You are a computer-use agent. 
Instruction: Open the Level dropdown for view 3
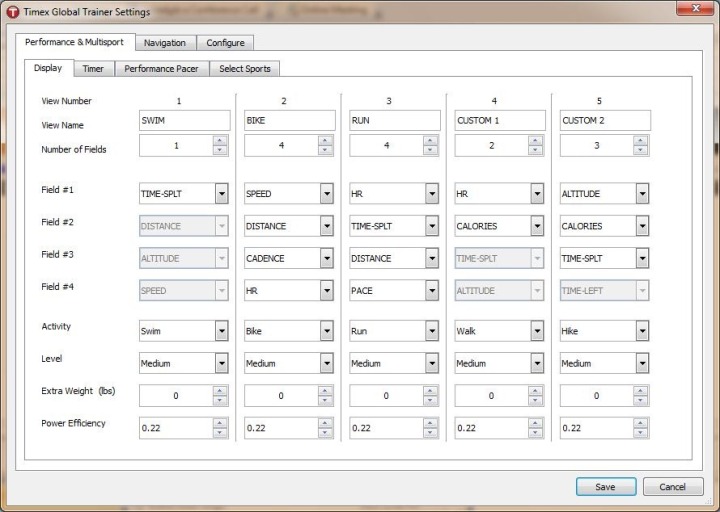[432, 363]
